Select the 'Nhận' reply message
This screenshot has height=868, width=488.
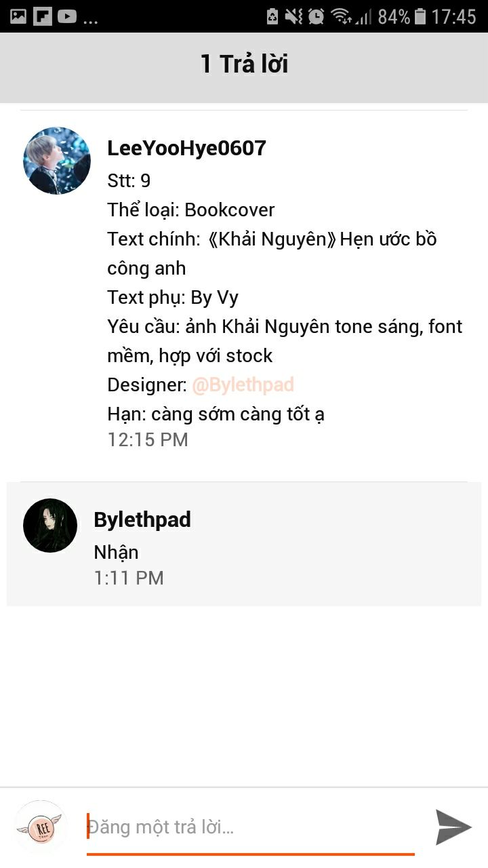pyautogui.click(x=116, y=553)
